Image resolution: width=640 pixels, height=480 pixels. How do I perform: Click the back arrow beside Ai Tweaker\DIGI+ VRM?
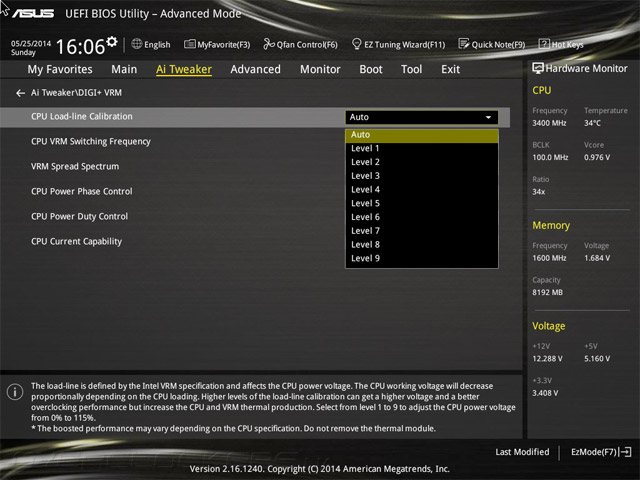coord(20,93)
